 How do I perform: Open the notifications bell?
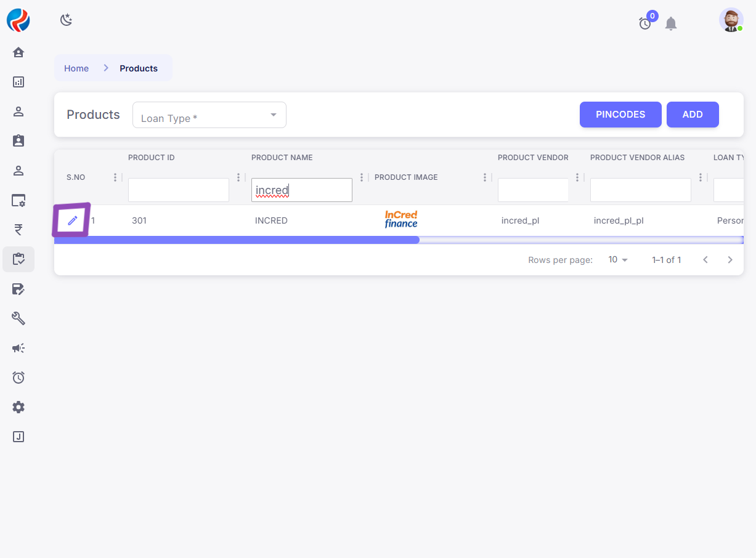pyautogui.click(x=671, y=24)
